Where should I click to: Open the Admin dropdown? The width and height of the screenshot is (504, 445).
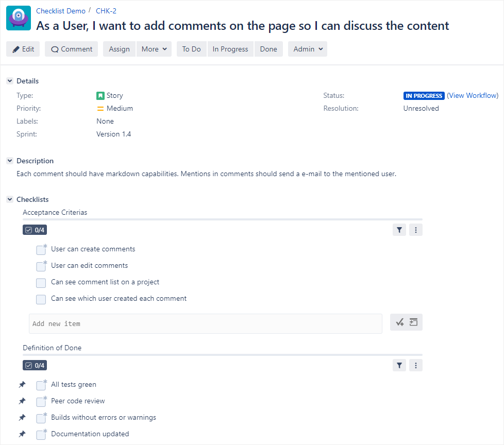pyautogui.click(x=307, y=49)
